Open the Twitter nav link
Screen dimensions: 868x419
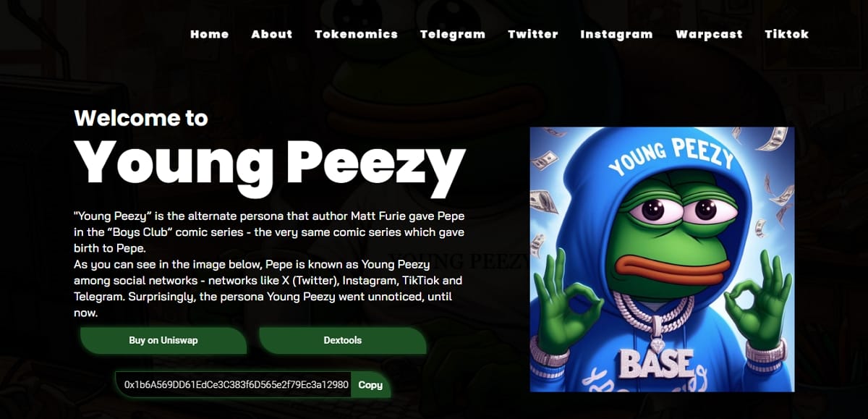point(533,34)
